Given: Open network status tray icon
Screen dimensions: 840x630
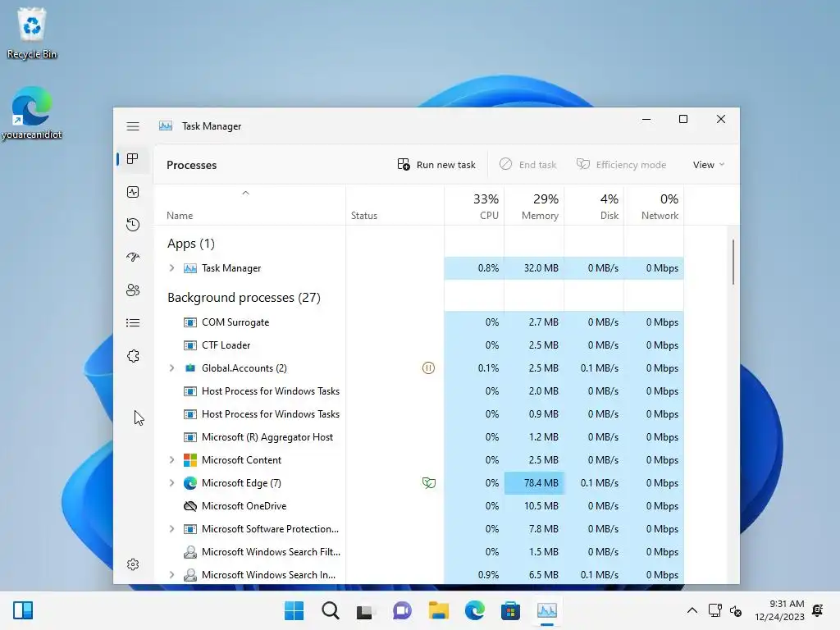Looking at the screenshot, I should [x=714, y=610].
